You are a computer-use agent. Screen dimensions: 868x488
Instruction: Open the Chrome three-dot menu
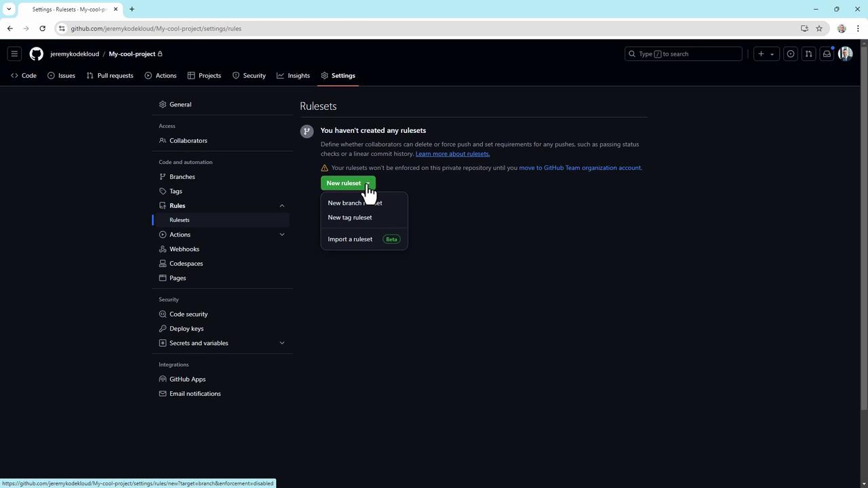tap(858, 28)
